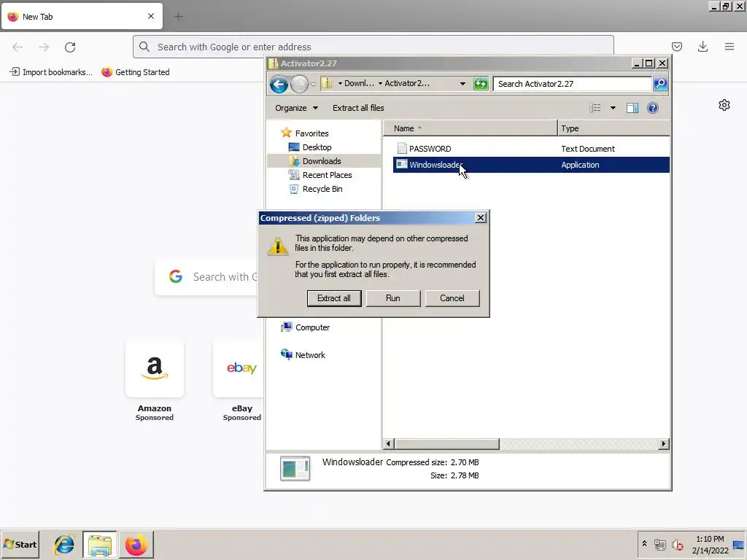Viewport: 747px width, 560px height.
Task: Show hidden tray icons arrow
Action: click(644, 544)
